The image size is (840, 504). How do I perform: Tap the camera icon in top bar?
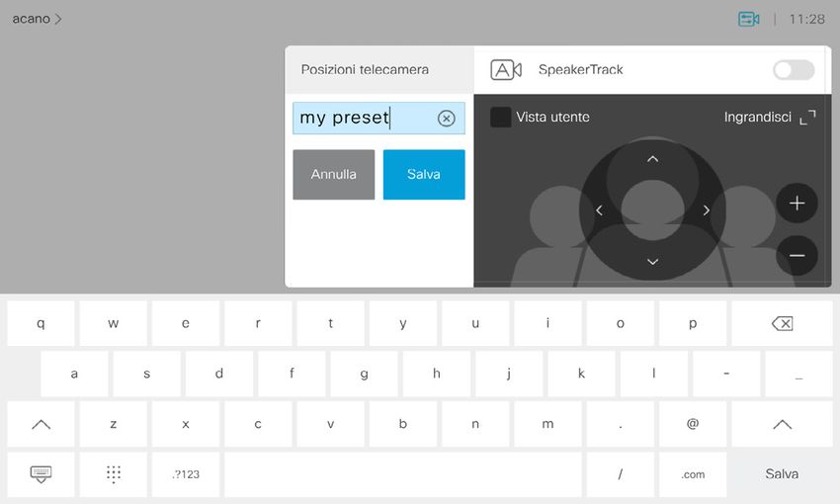[748, 19]
